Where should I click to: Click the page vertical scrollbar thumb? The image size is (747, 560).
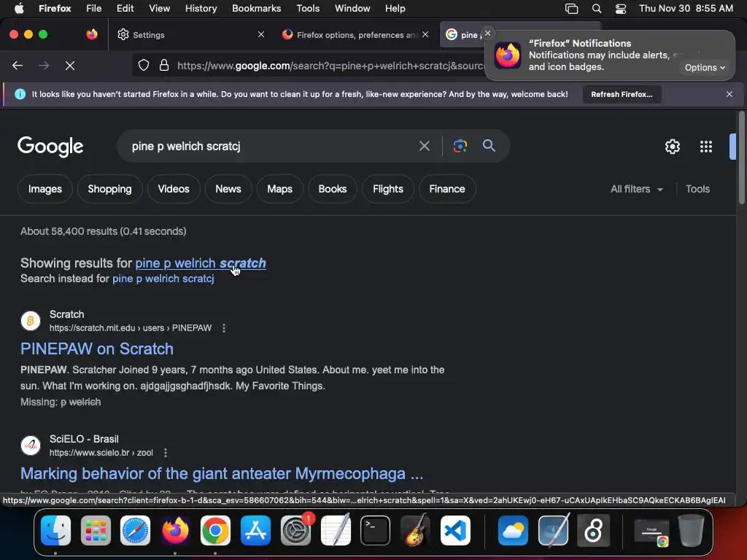click(741, 158)
